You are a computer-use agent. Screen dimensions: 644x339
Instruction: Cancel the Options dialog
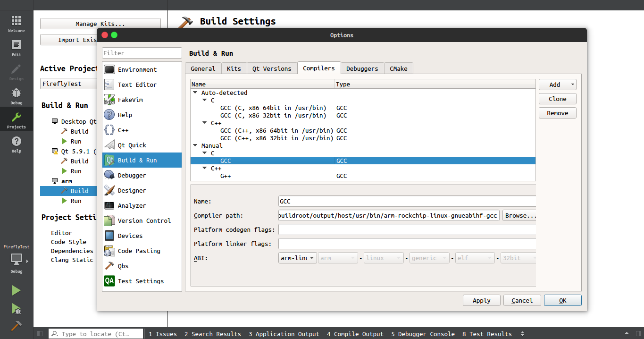point(522,300)
